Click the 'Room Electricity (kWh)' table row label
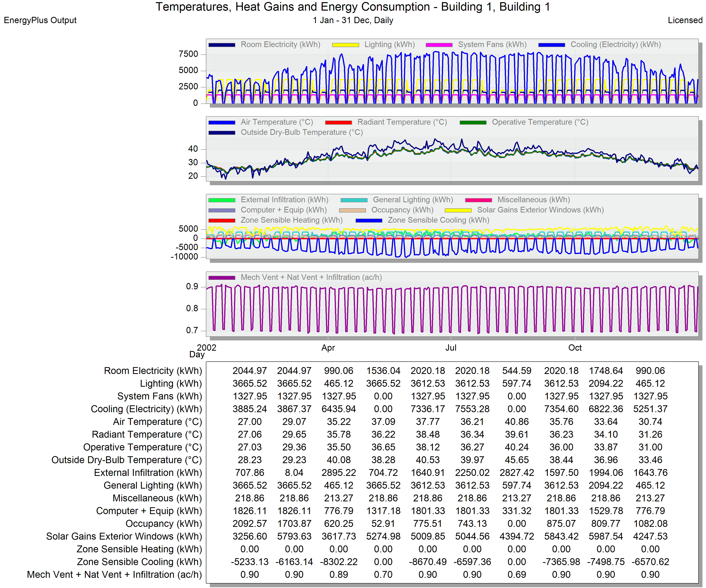The width and height of the screenshot is (706, 588). click(153, 371)
